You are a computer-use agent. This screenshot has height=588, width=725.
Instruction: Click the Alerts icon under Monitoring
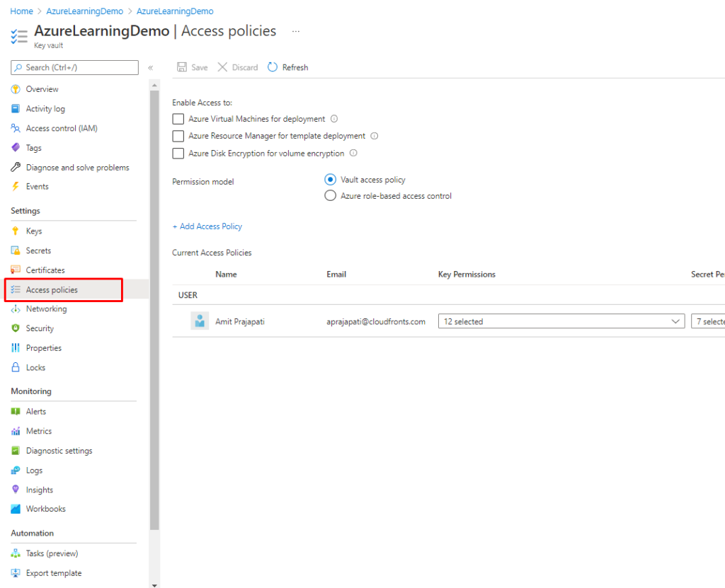coord(16,411)
